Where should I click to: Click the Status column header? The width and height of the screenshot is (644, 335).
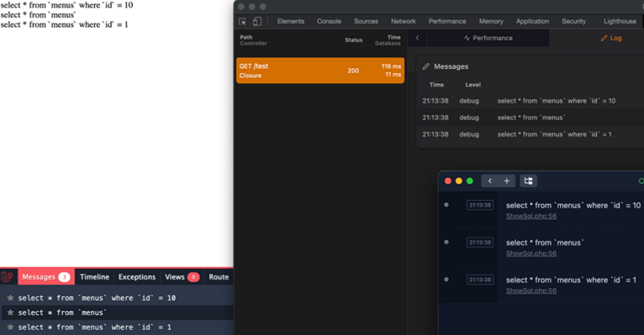click(354, 40)
